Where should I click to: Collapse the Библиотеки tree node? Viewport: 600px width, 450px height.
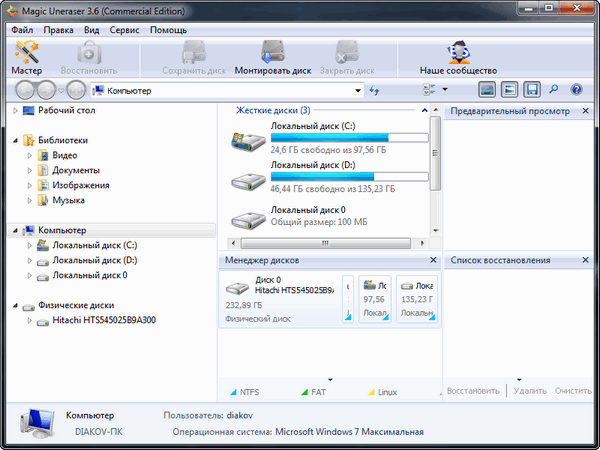pos(15,140)
